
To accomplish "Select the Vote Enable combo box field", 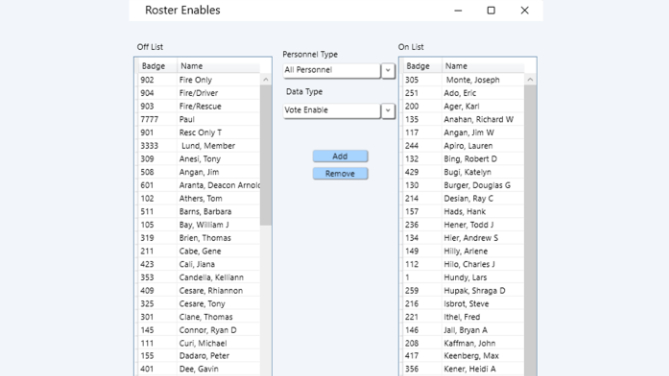I will tap(332, 111).
